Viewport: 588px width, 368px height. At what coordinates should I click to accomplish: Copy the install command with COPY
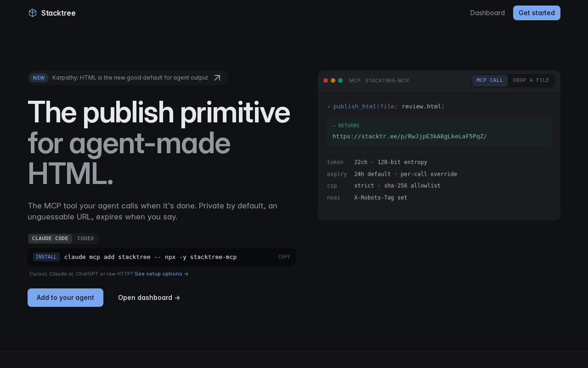click(x=284, y=257)
